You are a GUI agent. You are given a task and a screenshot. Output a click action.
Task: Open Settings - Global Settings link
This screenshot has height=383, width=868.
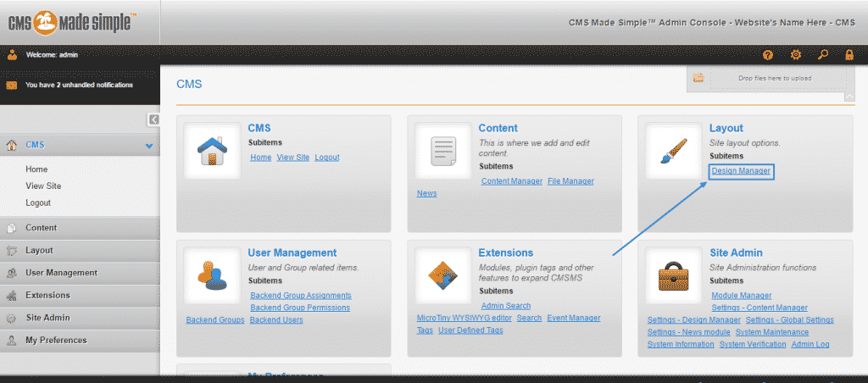tap(790, 320)
